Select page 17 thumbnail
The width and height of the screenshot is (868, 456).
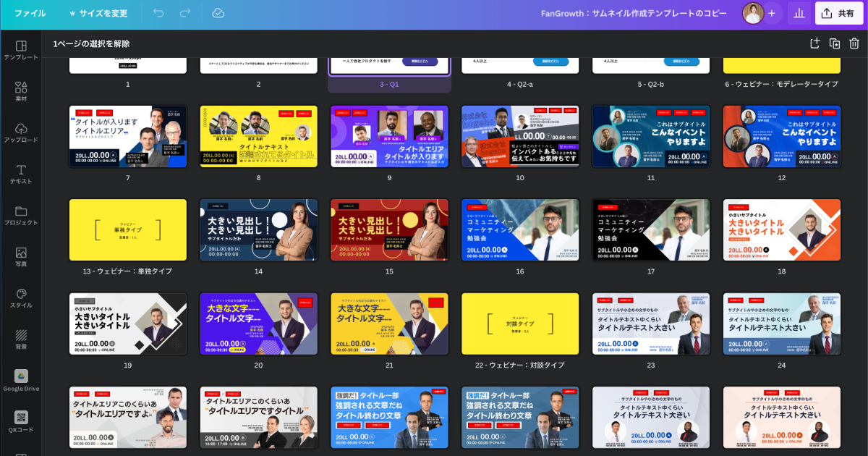coord(651,230)
